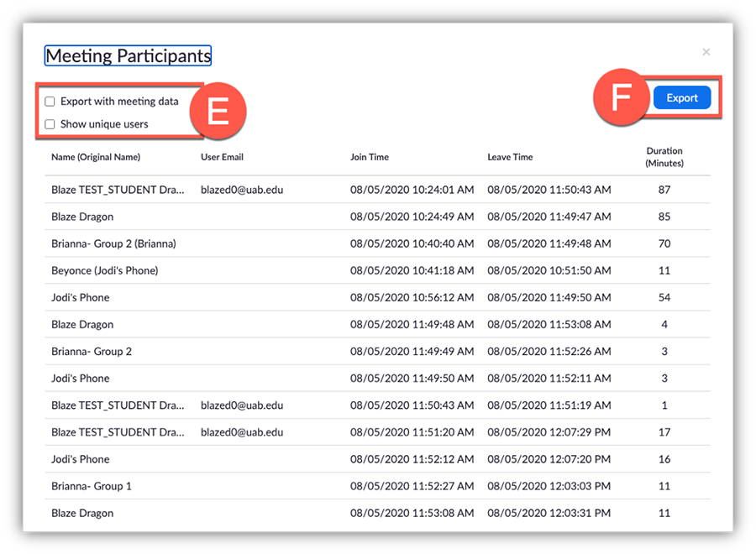The image size is (756, 554).
Task: Enable the Export with meeting data checkbox
Action: click(x=50, y=102)
